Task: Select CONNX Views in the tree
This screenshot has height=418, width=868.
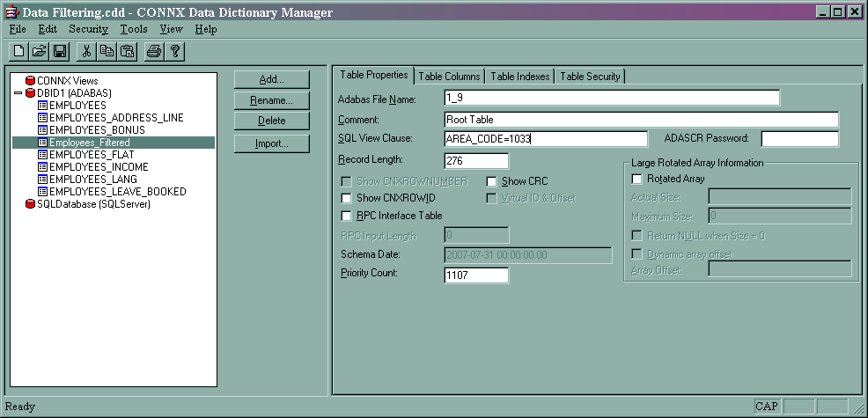Action: pyautogui.click(x=68, y=81)
